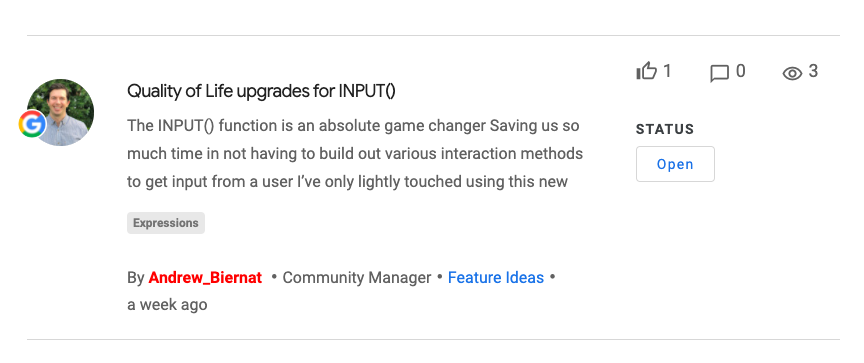Go to the Feature Ideas board link
Image resolution: width=864 pixels, height=363 pixels.
[496, 278]
